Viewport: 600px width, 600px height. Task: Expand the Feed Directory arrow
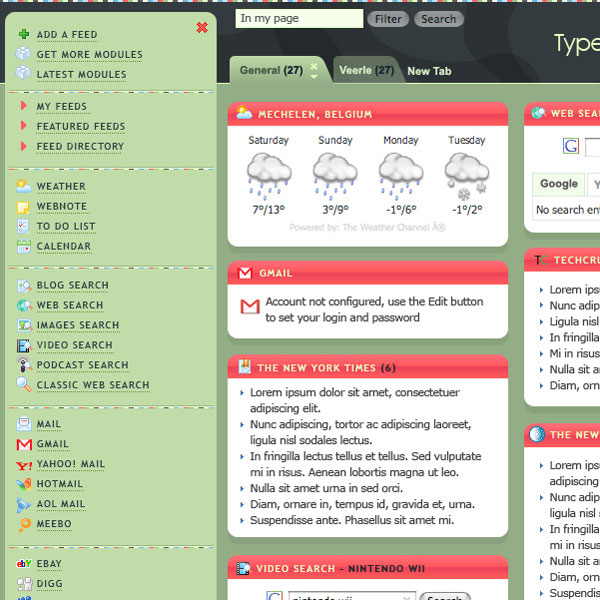(24, 146)
